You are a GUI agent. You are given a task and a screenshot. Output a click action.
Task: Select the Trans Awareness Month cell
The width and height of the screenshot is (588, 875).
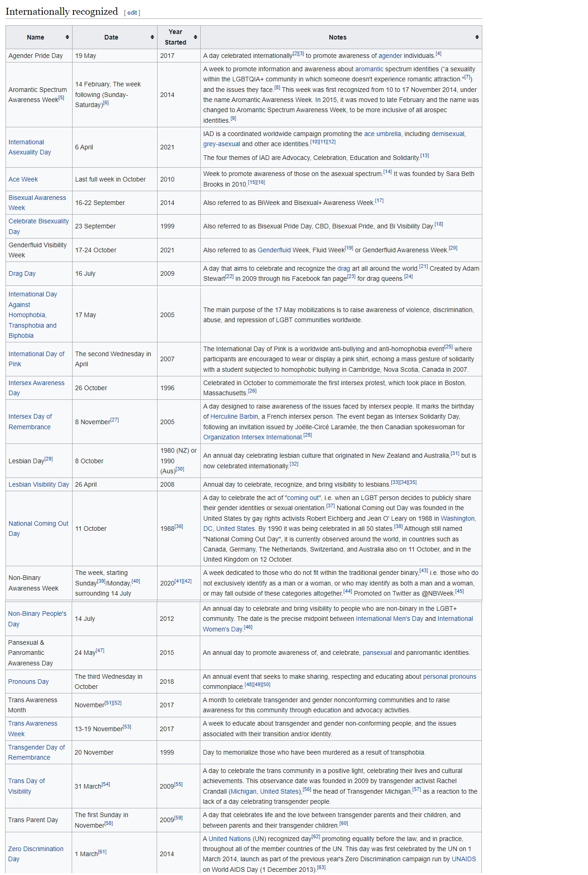pyautogui.click(x=39, y=705)
